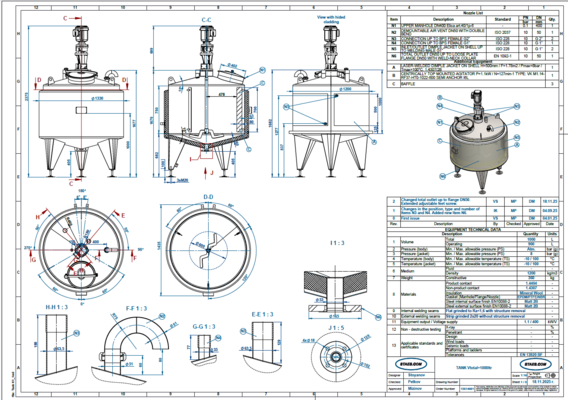
Task: Click the designer name 'Stoyanov'
Action: click(x=416, y=375)
